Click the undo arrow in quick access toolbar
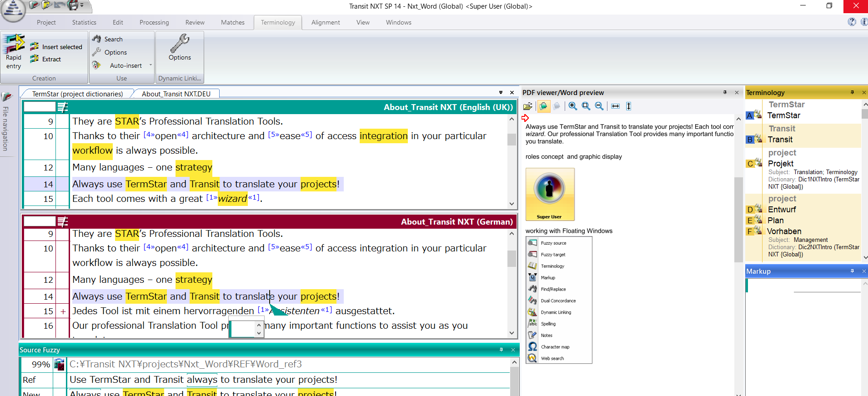The width and height of the screenshot is (868, 396). (x=60, y=5)
